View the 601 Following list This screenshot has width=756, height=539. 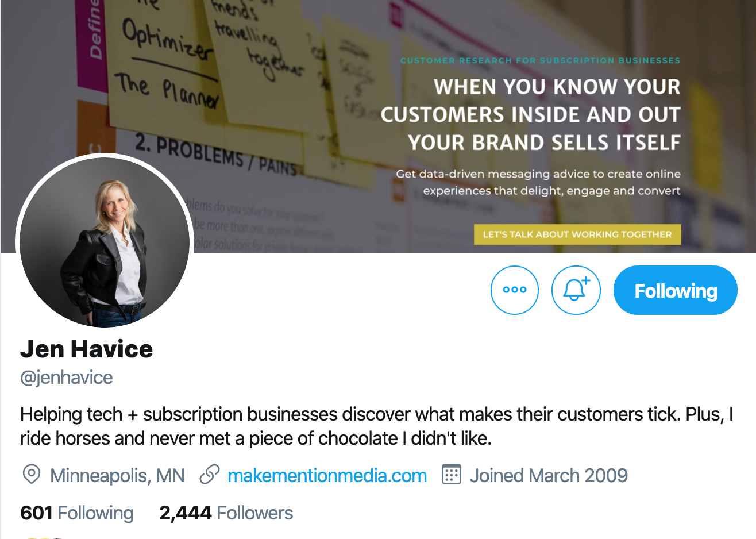[x=76, y=513]
